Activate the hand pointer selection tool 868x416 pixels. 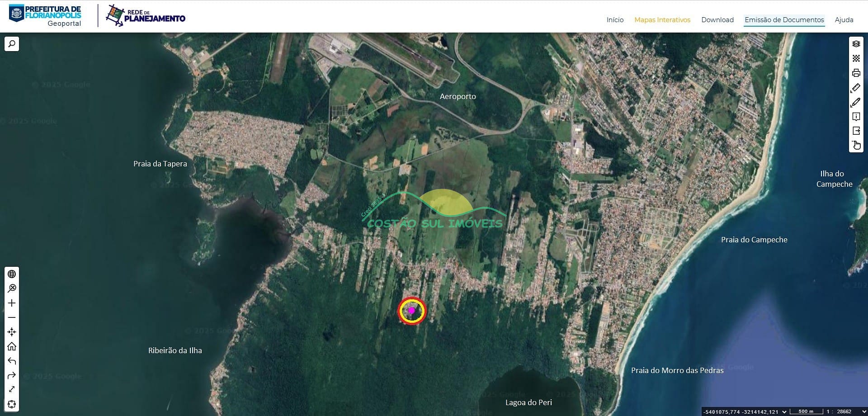(x=856, y=145)
